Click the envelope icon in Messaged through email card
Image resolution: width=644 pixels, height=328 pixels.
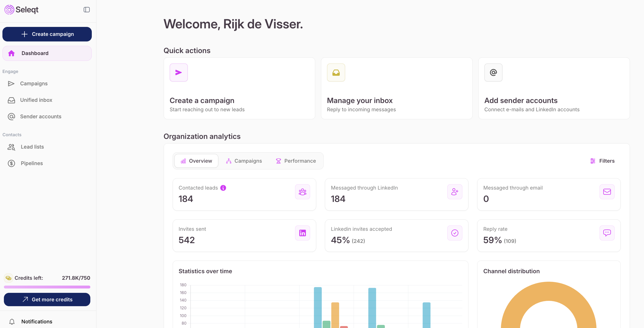(607, 192)
